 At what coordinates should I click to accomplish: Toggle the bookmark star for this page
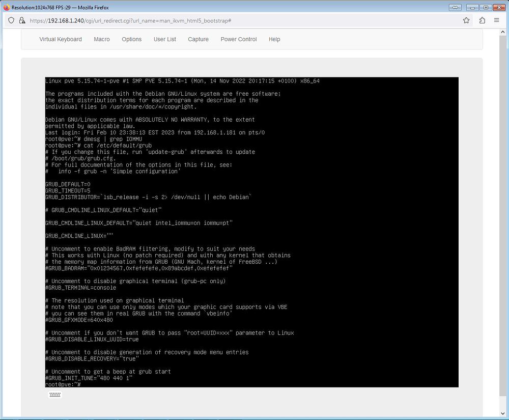pos(466,21)
